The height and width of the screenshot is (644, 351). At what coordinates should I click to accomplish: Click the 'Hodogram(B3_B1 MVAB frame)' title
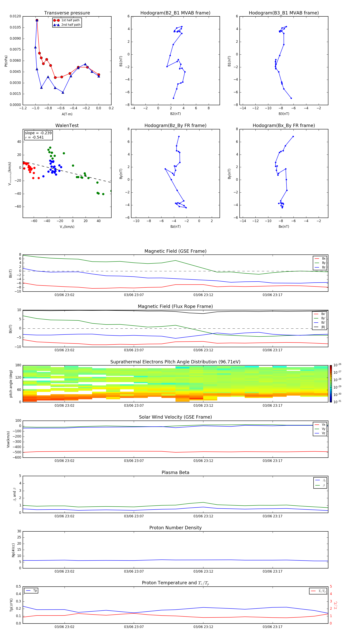[284, 13]
